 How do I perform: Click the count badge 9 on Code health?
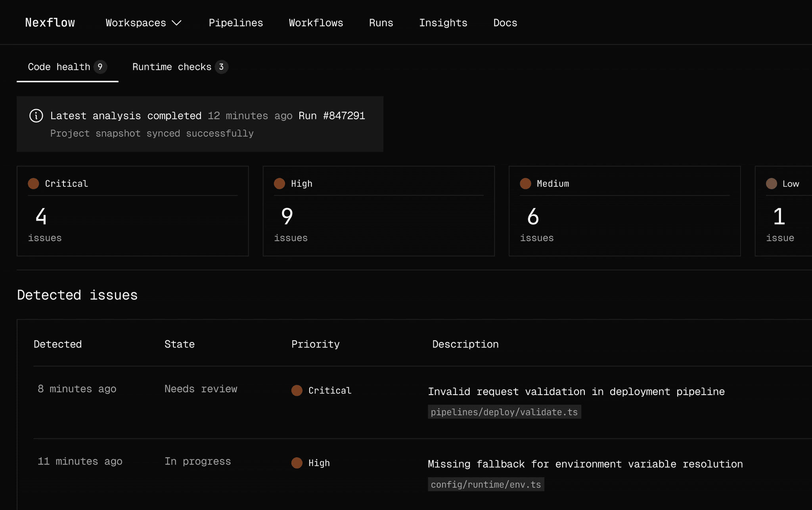(100, 67)
